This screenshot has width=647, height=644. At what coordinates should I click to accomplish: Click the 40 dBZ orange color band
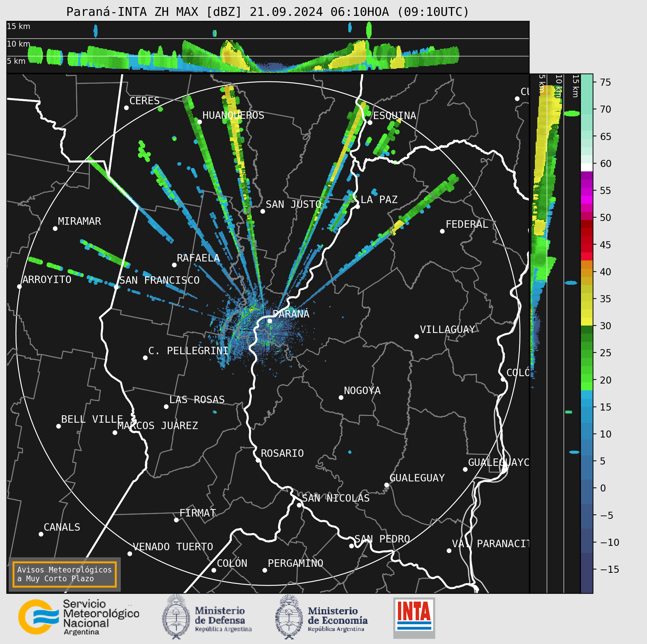(x=587, y=273)
